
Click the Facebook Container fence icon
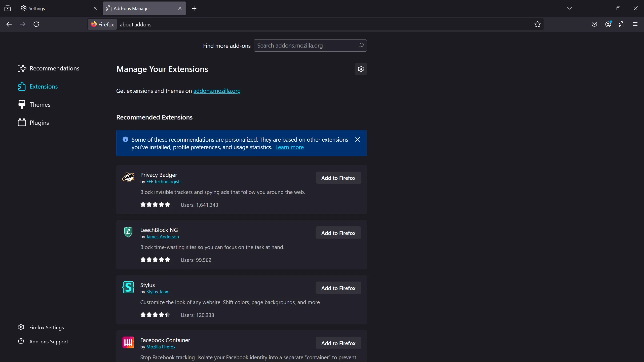pos(128,342)
